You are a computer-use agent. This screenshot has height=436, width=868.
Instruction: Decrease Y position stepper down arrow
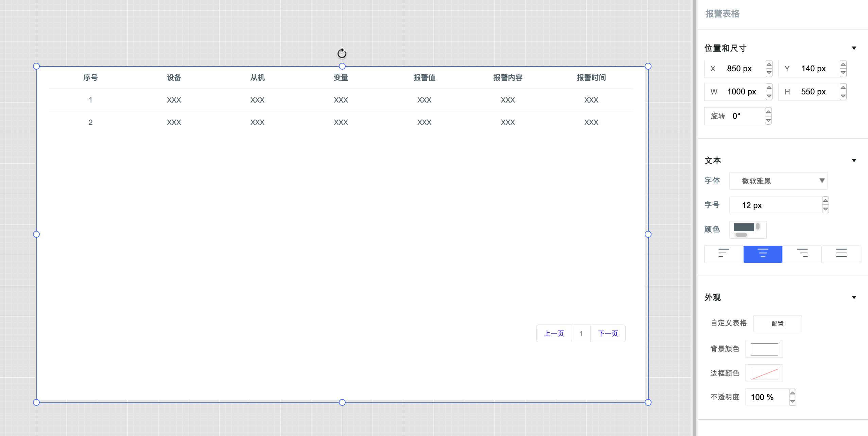click(x=843, y=73)
